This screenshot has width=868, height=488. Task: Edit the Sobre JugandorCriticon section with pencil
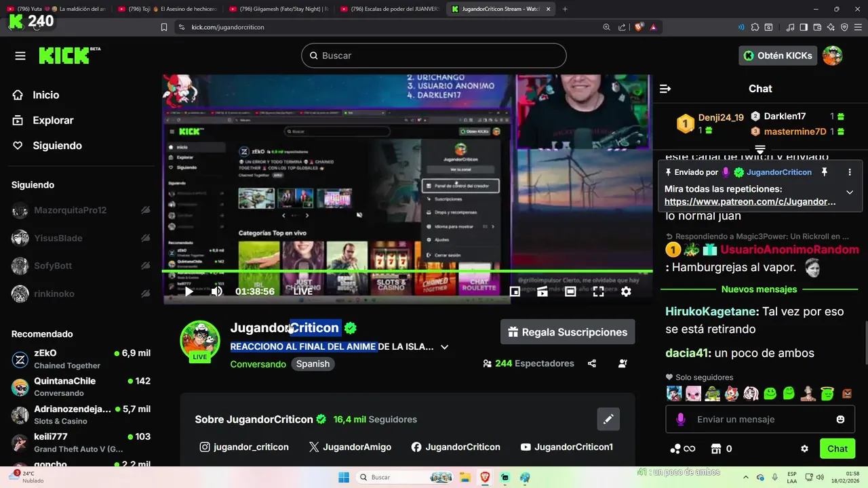click(x=608, y=420)
